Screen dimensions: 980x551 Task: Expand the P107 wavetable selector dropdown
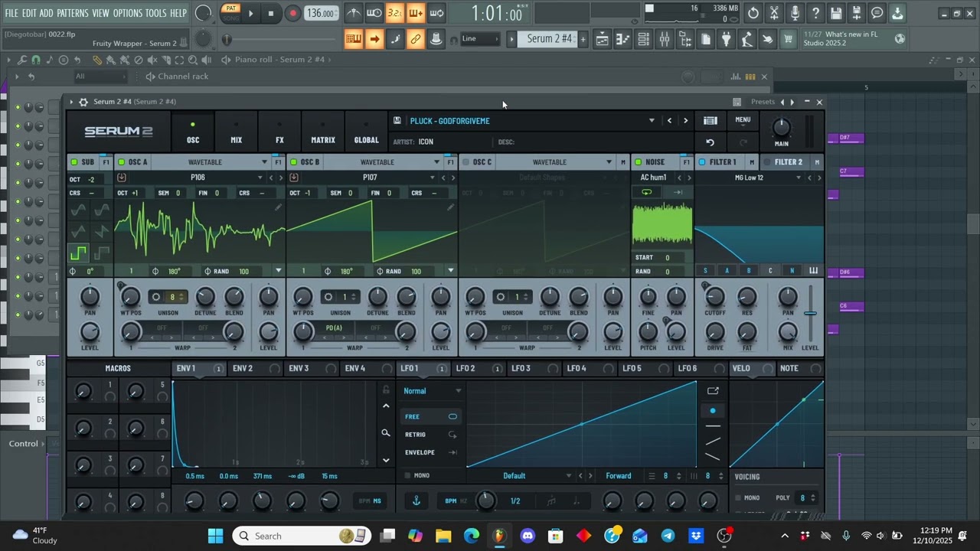pyautogui.click(x=432, y=178)
